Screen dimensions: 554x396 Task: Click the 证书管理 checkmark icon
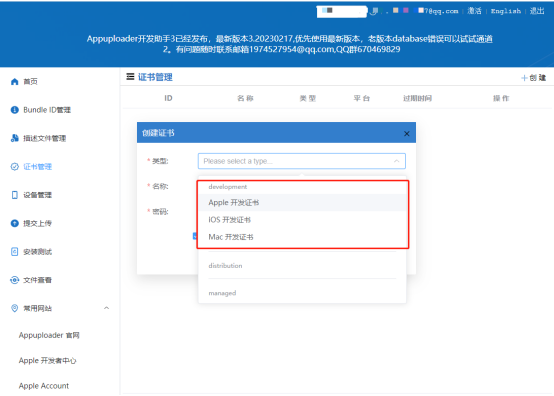click(14, 167)
